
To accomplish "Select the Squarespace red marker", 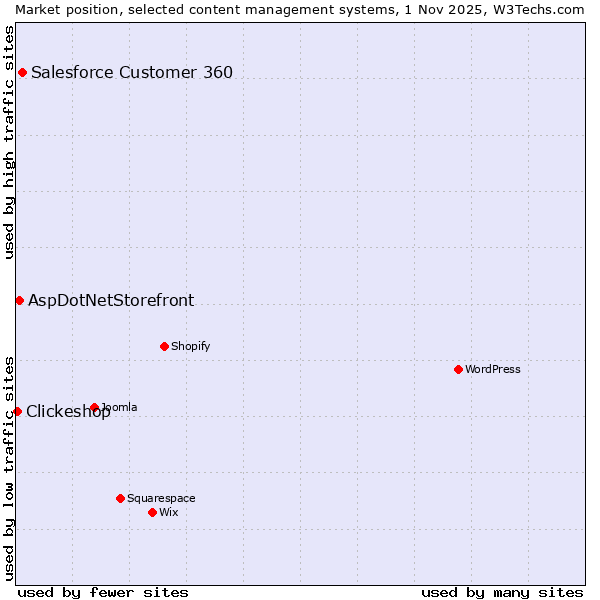I will [120, 498].
